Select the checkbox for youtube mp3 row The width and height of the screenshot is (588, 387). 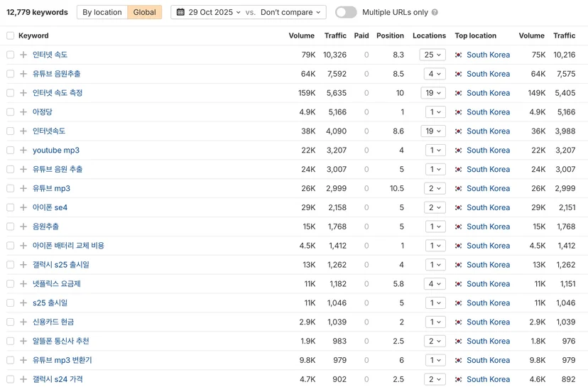coord(11,150)
